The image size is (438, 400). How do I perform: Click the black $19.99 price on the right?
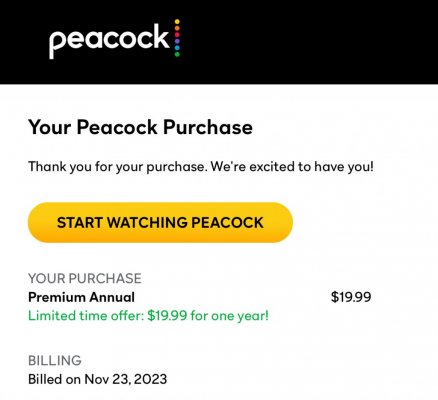[351, 297]
